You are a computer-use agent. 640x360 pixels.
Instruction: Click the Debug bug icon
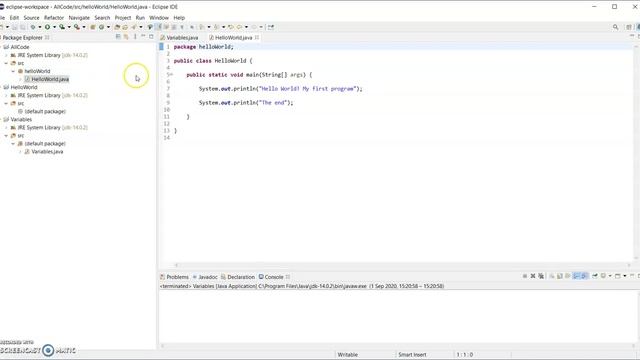(x=33, y=27)
